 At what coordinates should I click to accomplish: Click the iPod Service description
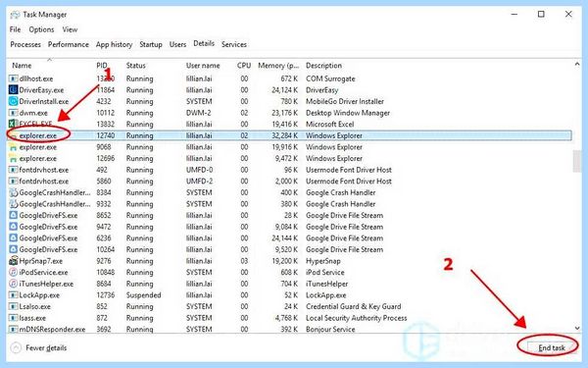324,272
